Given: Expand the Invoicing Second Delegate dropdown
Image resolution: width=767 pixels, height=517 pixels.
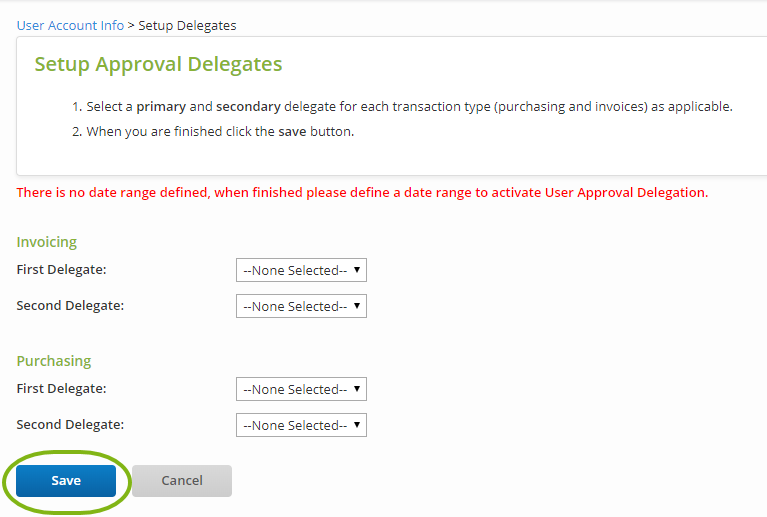Looking at the screenshot, I should tap(301, 306).
